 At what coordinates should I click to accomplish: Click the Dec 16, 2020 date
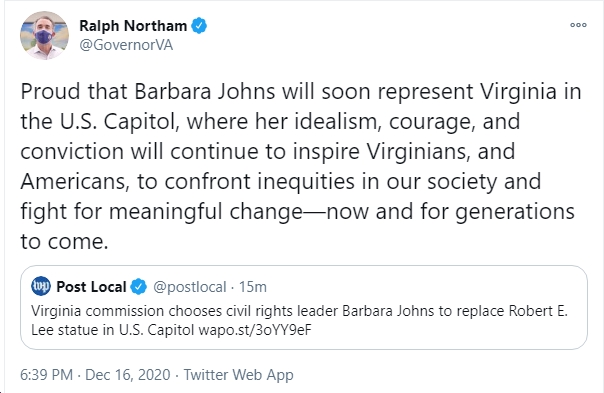[x=128, y=375]
